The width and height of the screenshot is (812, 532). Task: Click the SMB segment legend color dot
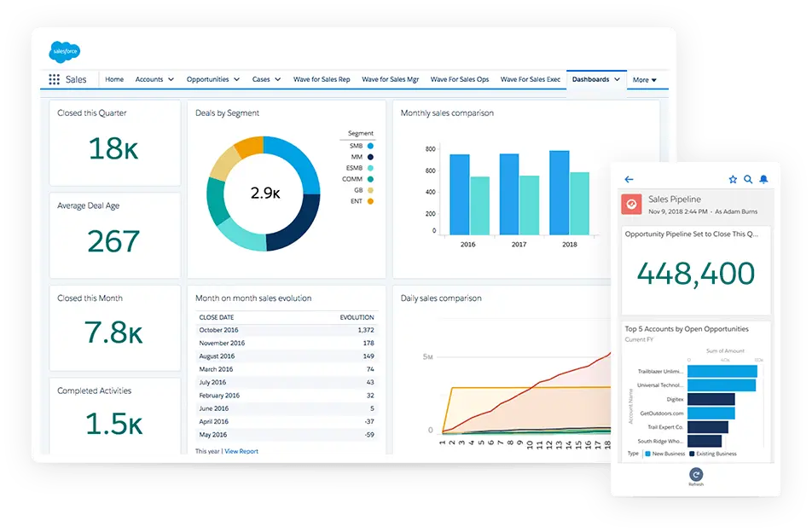coord(370,146)
